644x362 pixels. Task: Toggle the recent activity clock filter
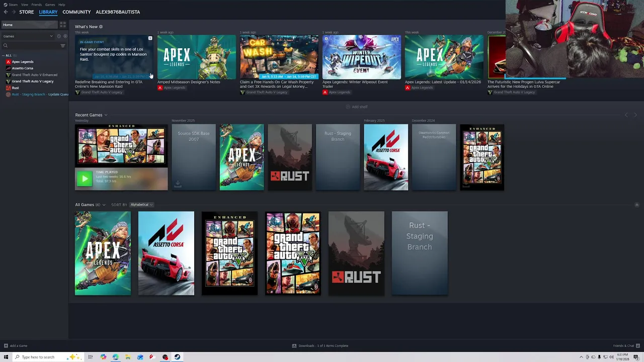point(58,36)
